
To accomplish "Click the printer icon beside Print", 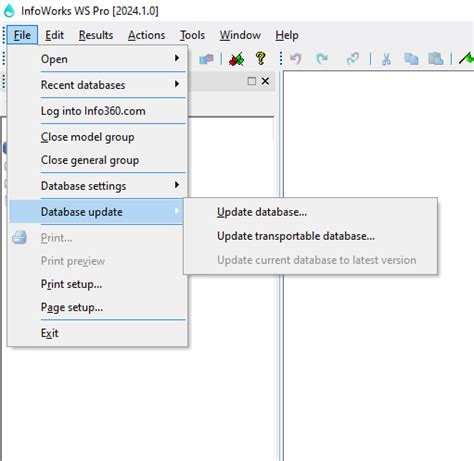I will (x=20, y=238).
